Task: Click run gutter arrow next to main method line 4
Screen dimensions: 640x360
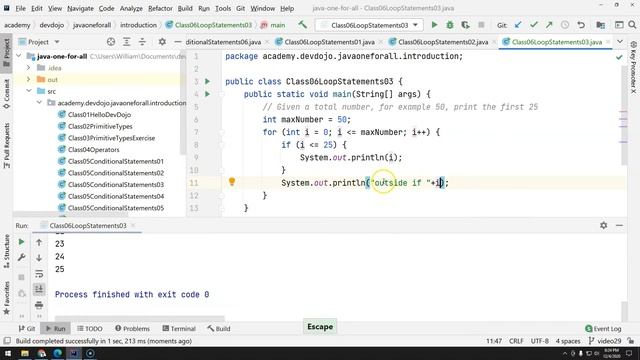Action: [x=207, y=94]
